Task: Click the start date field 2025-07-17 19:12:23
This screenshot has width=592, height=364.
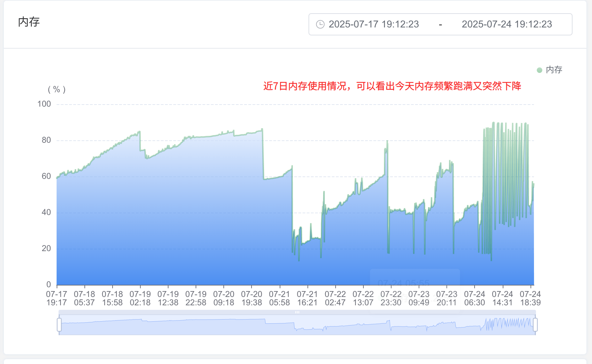Action: tap(374, 24)
